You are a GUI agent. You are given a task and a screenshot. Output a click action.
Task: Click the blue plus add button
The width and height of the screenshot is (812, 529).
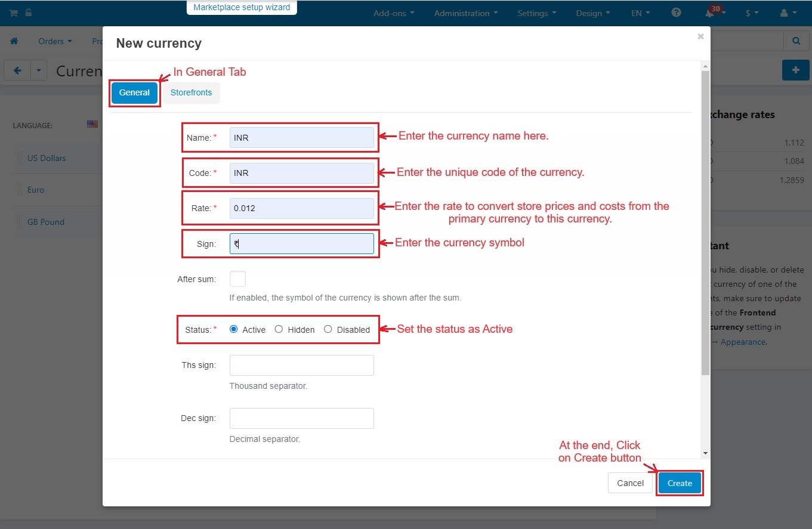[x=795, y=70]
